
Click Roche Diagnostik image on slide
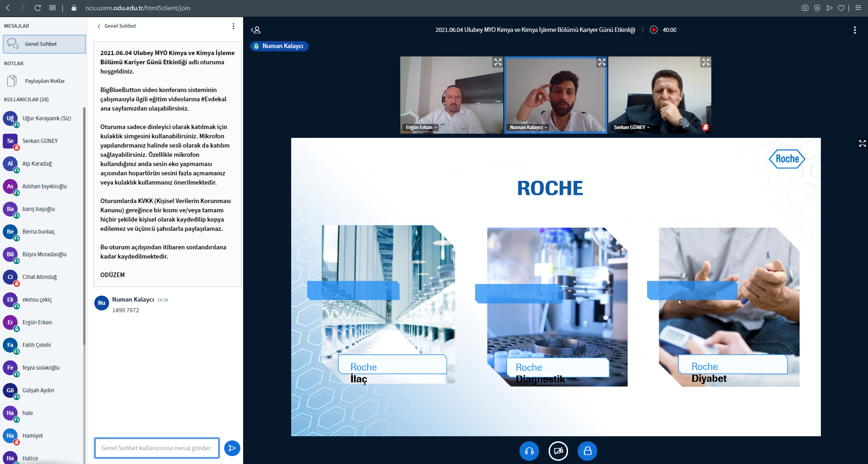[557, 307]
